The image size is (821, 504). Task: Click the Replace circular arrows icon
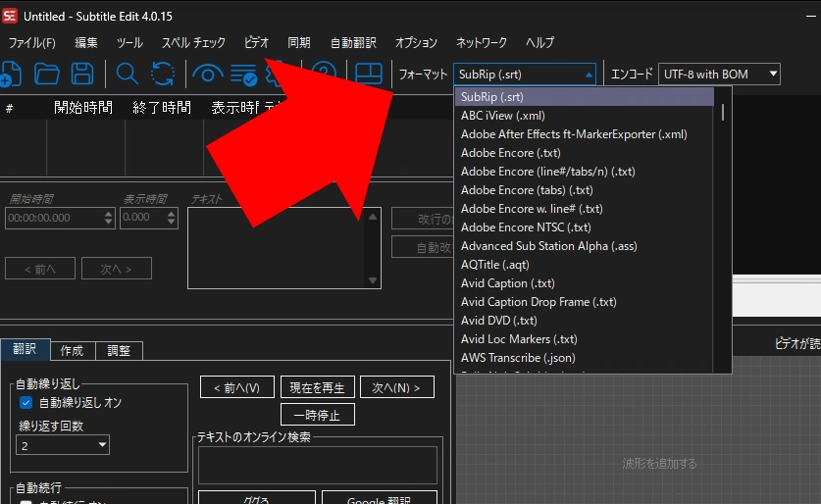coord(163,74)
